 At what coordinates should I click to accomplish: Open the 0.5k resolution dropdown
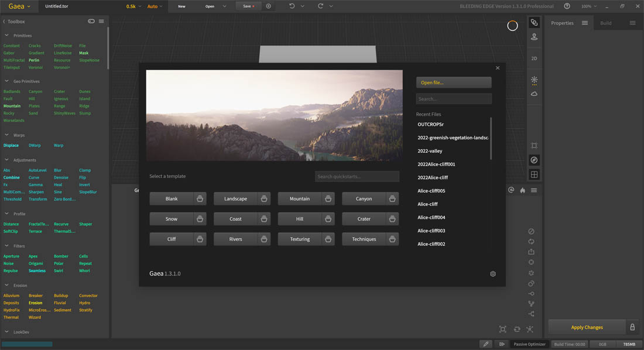tap(134, 6)
